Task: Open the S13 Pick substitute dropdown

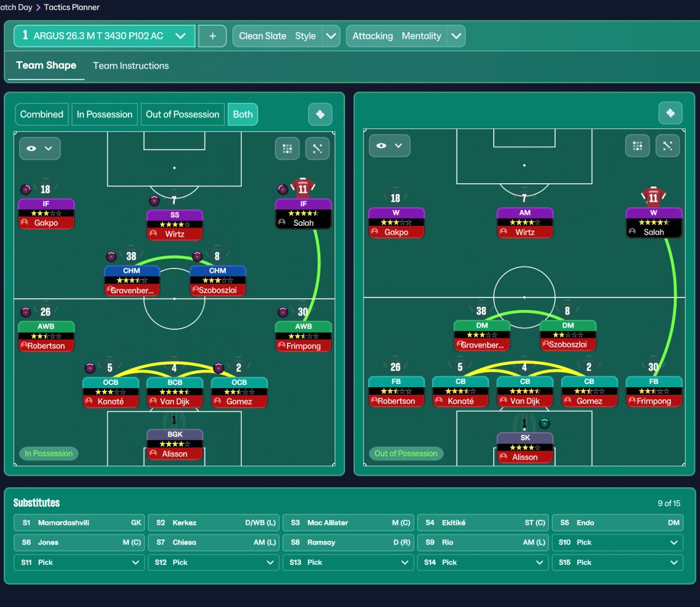Action: tap(348, 562)
